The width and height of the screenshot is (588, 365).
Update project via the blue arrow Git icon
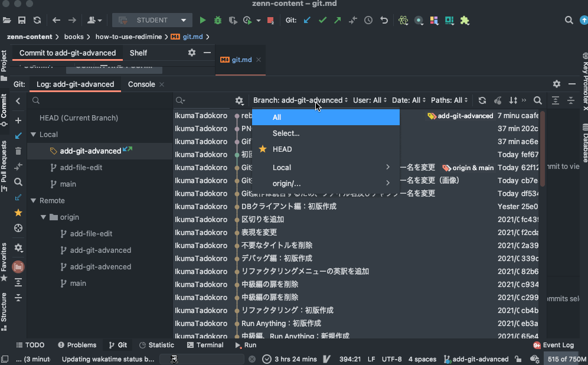pos(308,19)
